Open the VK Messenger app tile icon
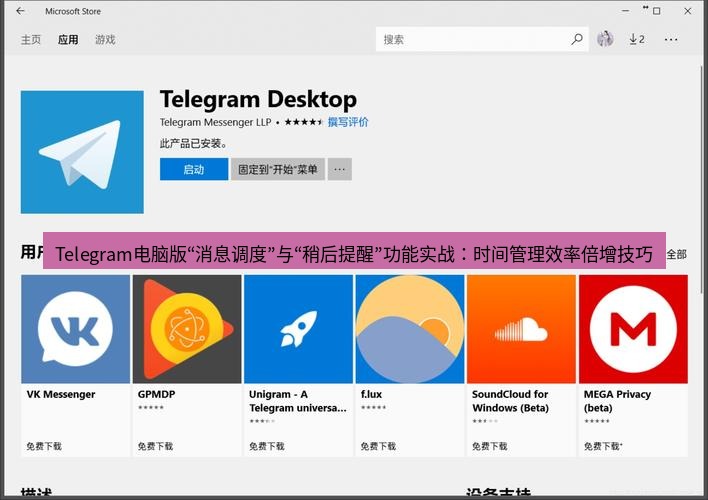The image size is (708, 500). (75, 329)
